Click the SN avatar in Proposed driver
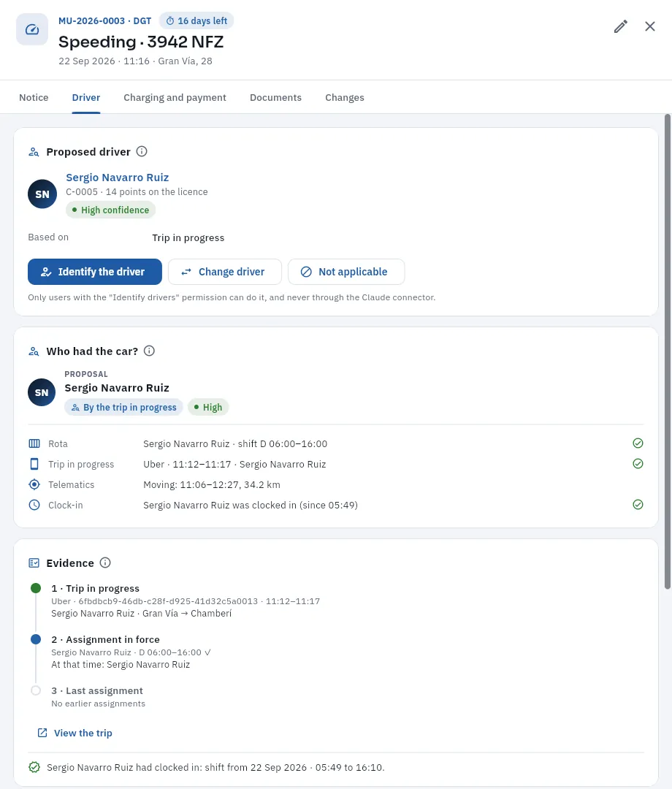Screen dimensions: 672x789 42,194
